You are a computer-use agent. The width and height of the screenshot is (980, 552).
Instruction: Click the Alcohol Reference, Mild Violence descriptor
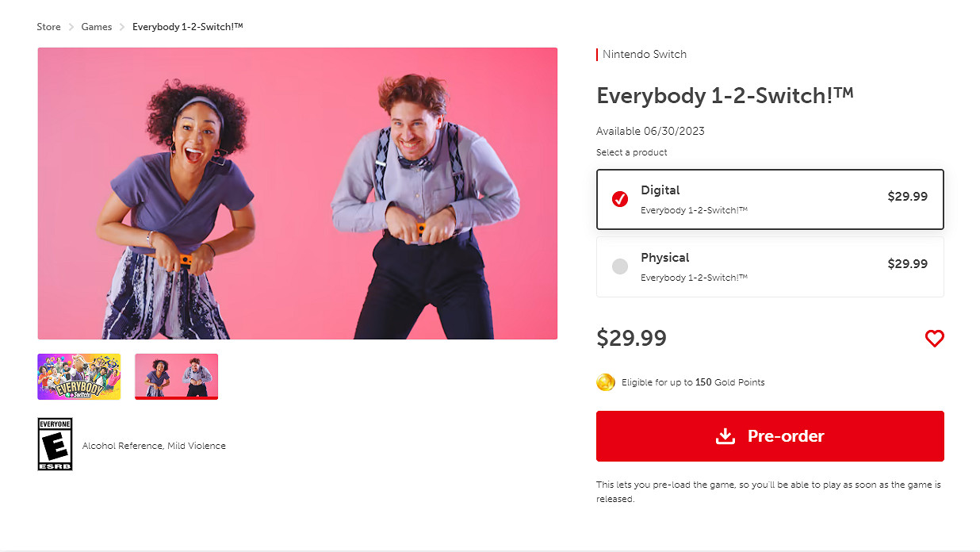154,446
